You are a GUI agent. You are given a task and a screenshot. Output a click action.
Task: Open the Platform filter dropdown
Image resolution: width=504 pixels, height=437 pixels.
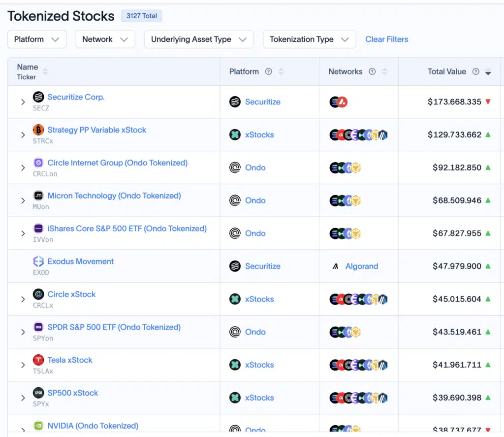pos(36,39)
